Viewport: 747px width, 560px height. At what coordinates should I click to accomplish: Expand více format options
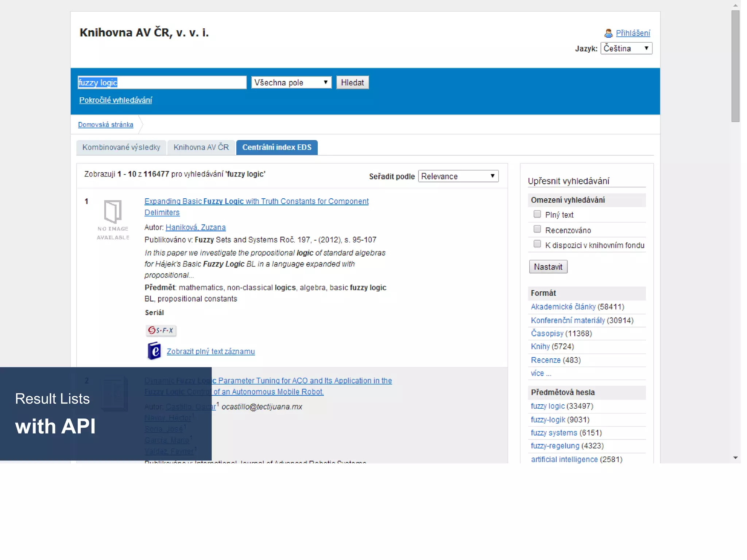[541, 373]
